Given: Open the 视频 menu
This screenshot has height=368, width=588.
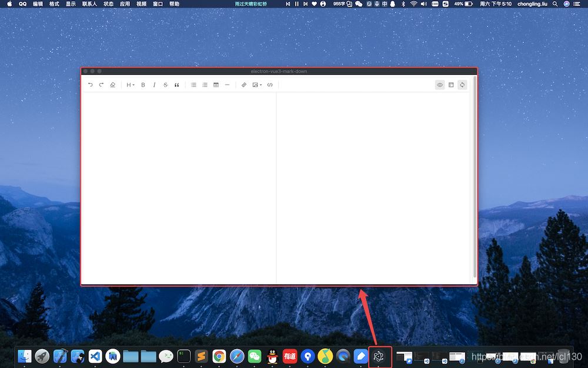Looking at the screenshot, I should coord(141,4).
